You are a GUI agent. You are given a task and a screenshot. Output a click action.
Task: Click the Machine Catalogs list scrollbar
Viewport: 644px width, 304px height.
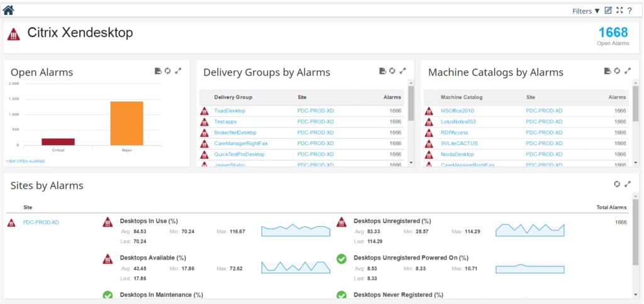[x=635, y=104]
